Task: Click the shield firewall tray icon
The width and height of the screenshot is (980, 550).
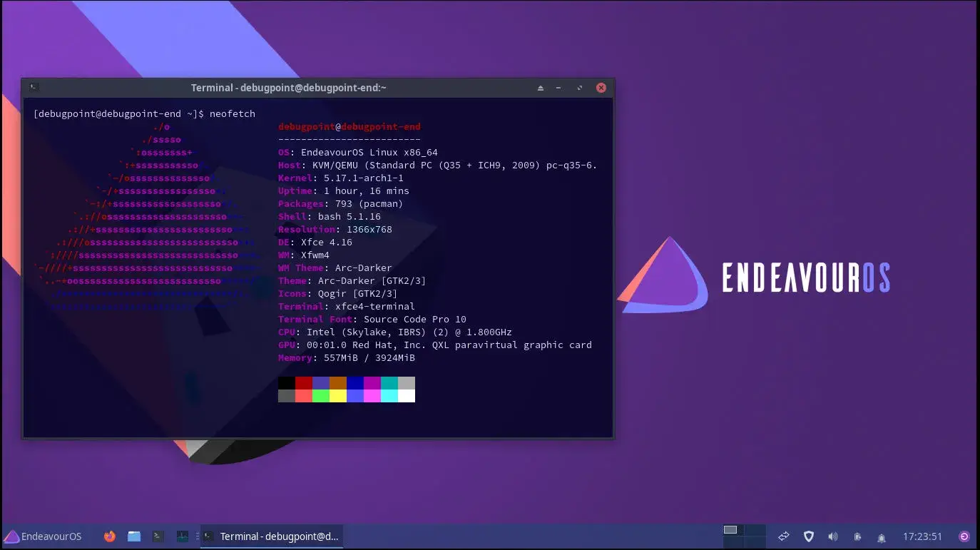Action: (809, 536)
